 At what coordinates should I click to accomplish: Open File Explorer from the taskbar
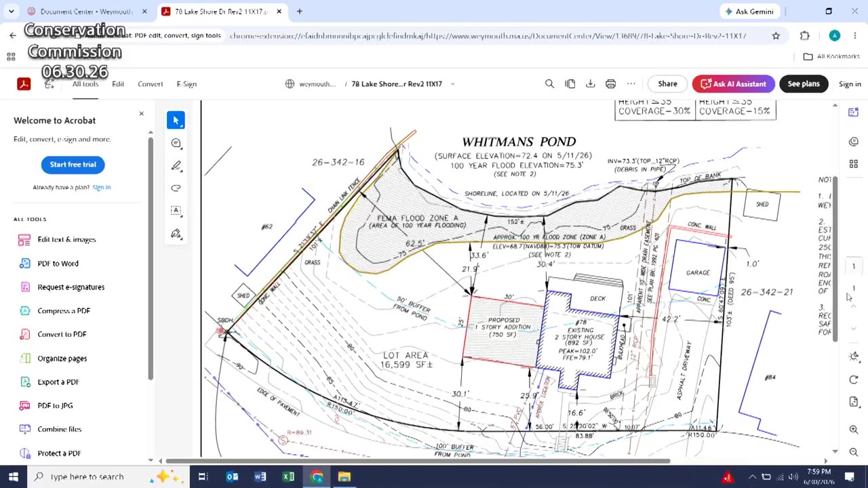point(344,476)
